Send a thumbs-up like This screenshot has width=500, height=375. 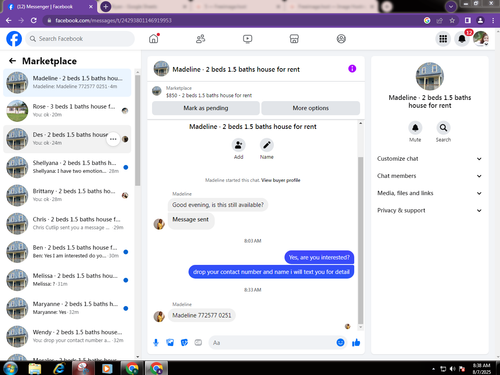(356, 342)
